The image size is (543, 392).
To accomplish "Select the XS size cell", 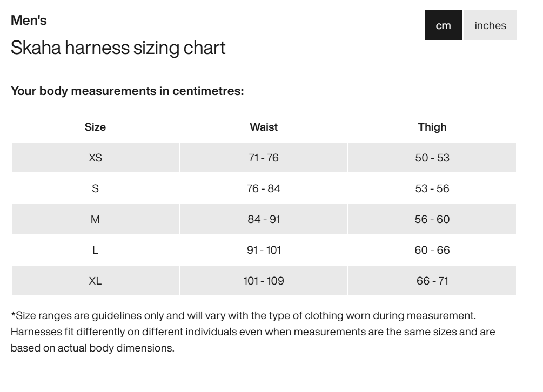I will (95, 158).
